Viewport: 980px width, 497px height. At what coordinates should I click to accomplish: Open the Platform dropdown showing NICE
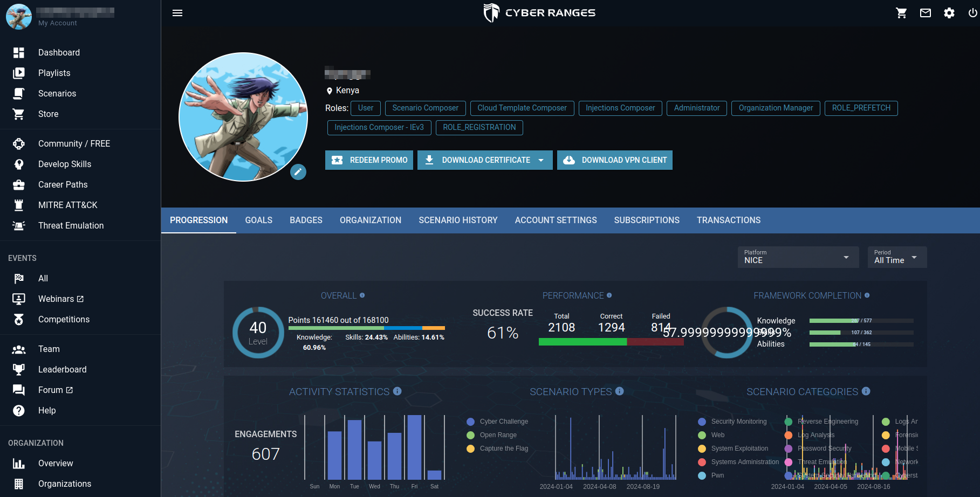tap(798, 257)
